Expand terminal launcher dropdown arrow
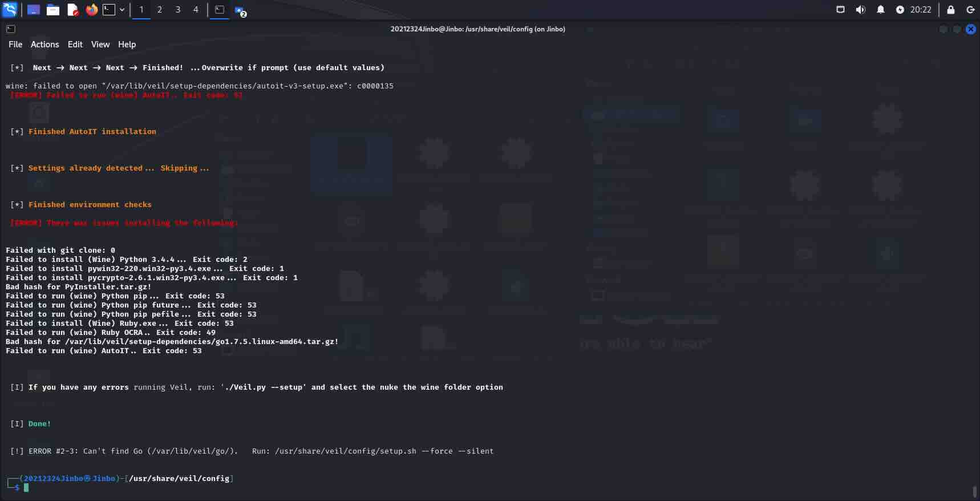The width and height of the screenshot is (980, 501). point(122,10)
